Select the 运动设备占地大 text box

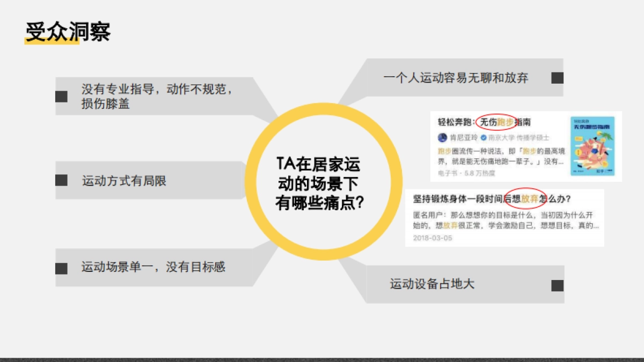(432, 284)
